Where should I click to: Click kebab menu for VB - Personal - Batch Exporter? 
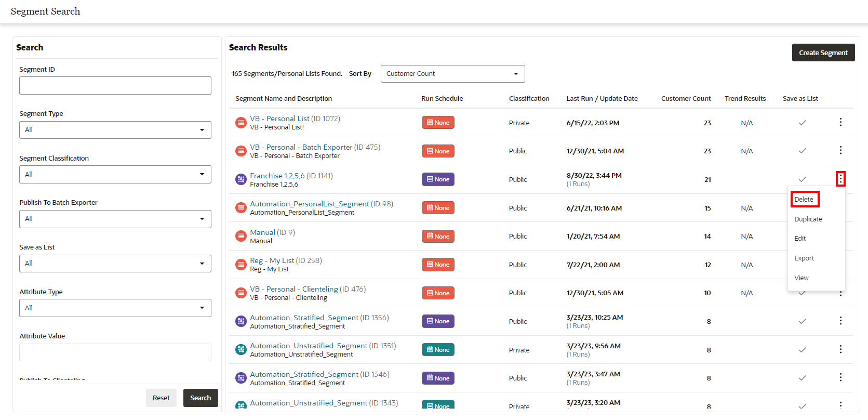[x=840, y=150]
